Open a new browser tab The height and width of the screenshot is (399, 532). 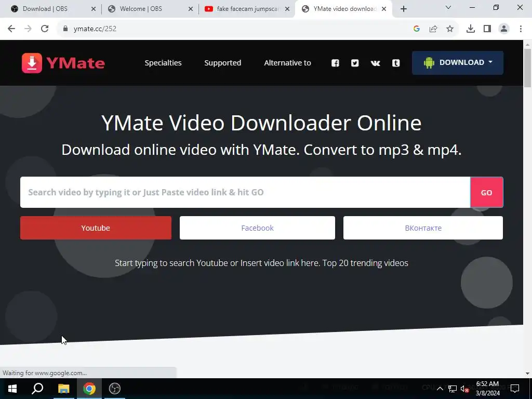click(403, 9)
